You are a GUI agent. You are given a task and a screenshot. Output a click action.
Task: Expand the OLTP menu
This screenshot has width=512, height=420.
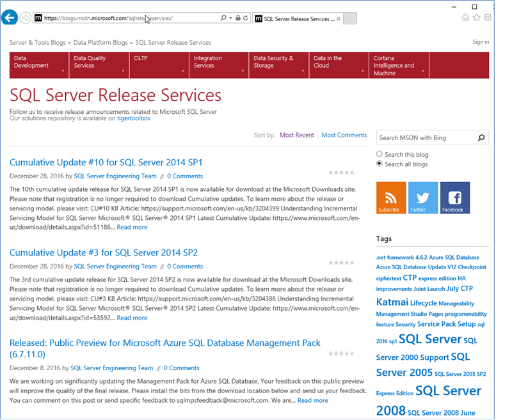pyautogui.click(x=159, y=65)
